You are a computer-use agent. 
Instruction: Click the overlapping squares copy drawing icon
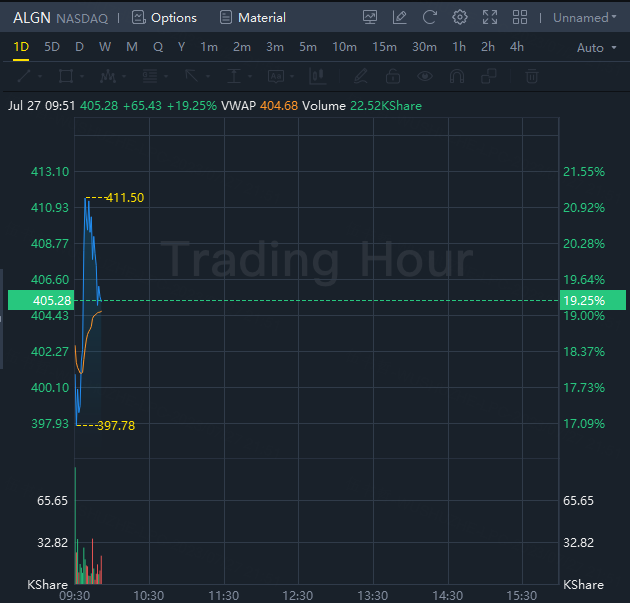(x=489, y=76)
